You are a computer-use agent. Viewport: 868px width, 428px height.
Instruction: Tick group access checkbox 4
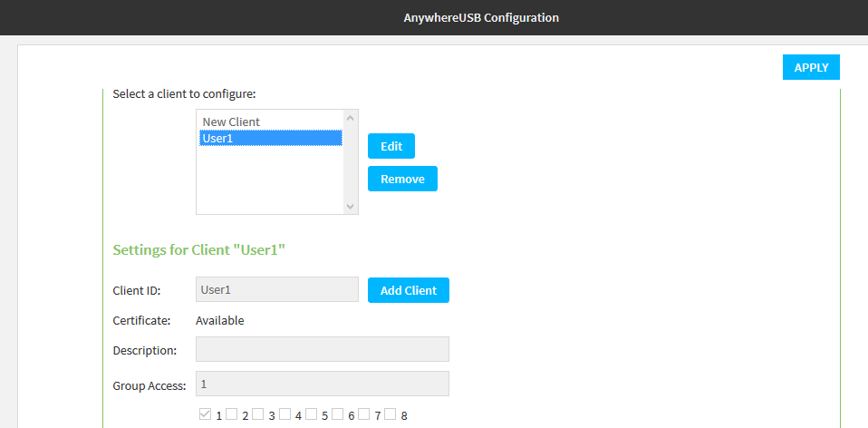coord(285,414)
